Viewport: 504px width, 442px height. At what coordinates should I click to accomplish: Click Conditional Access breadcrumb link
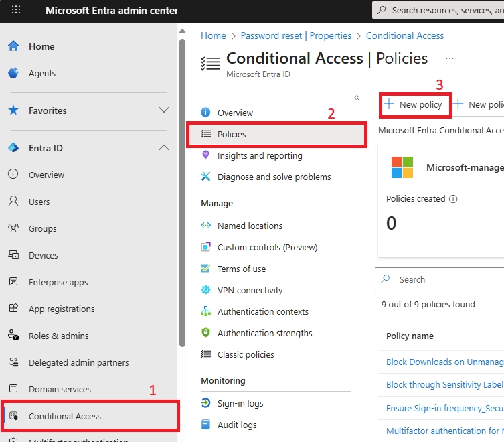(405, 35)
